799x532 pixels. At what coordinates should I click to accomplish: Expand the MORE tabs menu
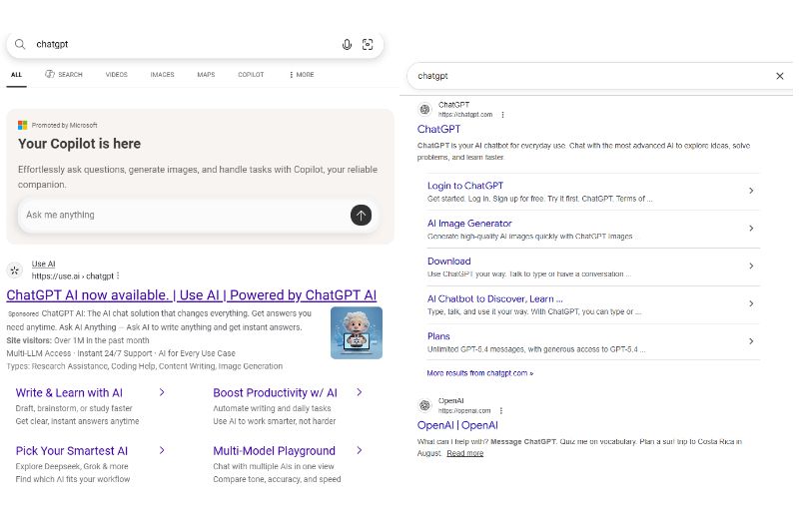coord(302,74)
